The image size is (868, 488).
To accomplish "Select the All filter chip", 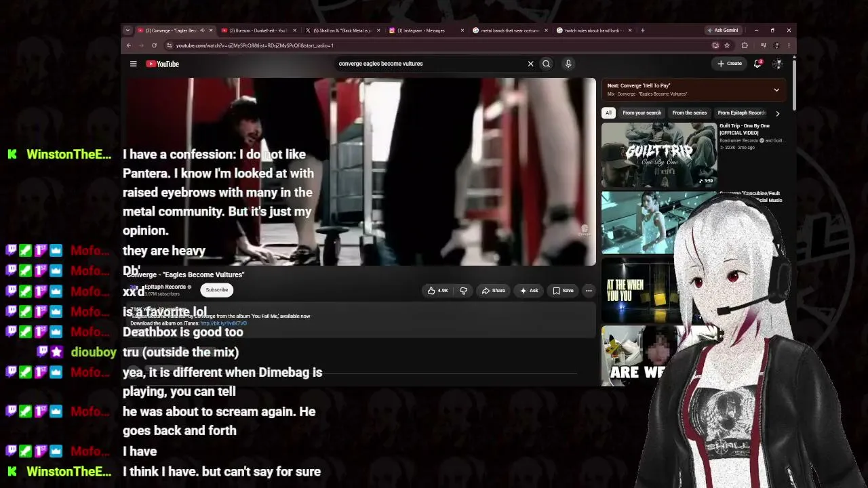I will pos(608,113).
